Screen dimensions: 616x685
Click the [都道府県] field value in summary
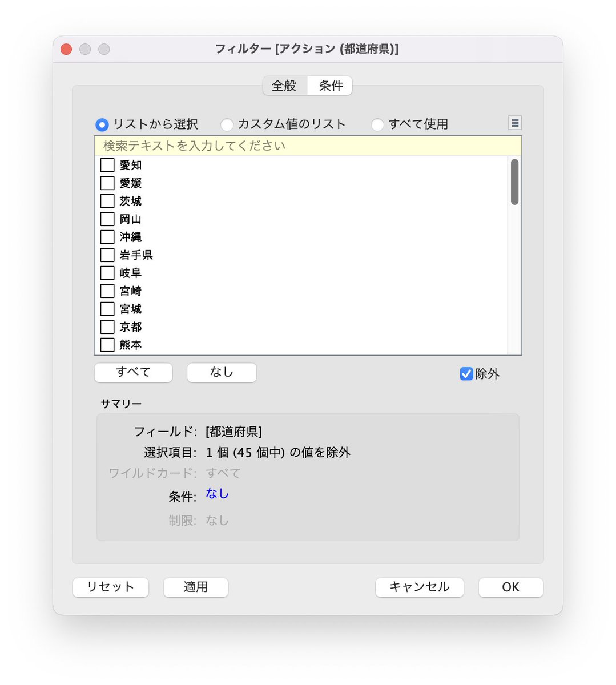(234, 432)
